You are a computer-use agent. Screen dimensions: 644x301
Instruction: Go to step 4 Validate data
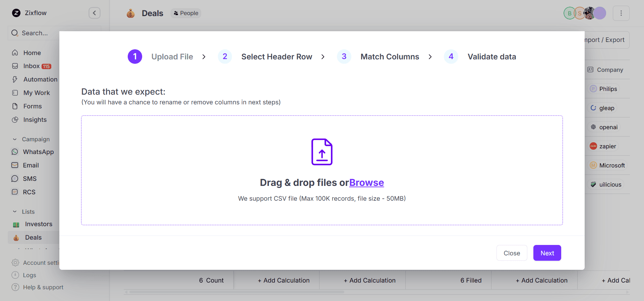click(x=480, y=57)
